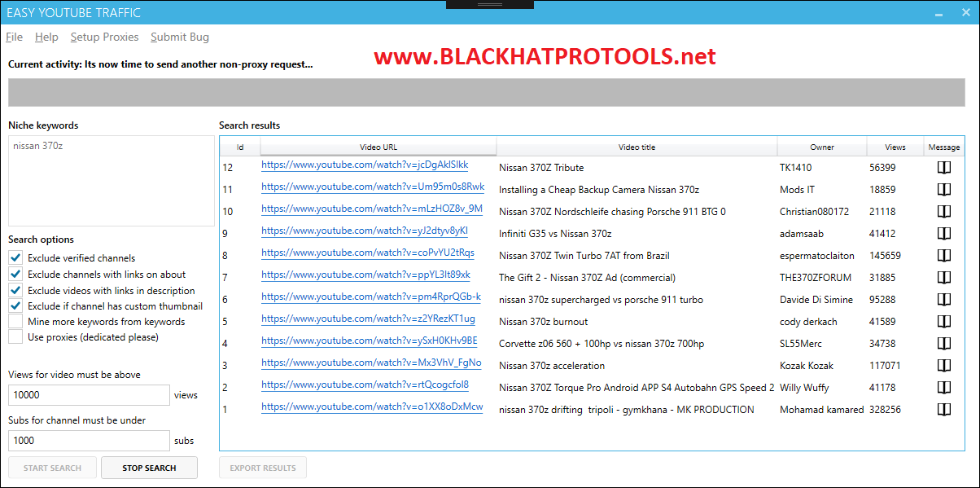Viewport: 980px width, 488px height.
Task: Enable Mine more keywords from keywords
Action: coord(15,321)
